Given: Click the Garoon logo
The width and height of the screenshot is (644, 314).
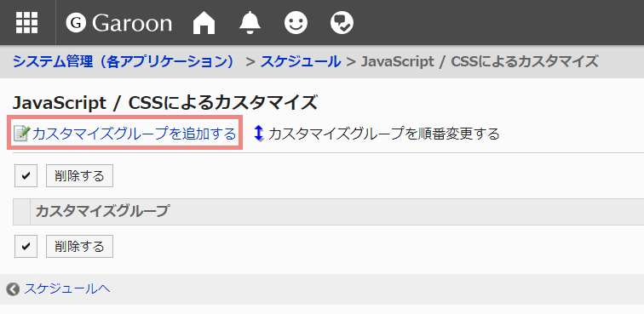Looking at the screenshot, I should 118,23.
